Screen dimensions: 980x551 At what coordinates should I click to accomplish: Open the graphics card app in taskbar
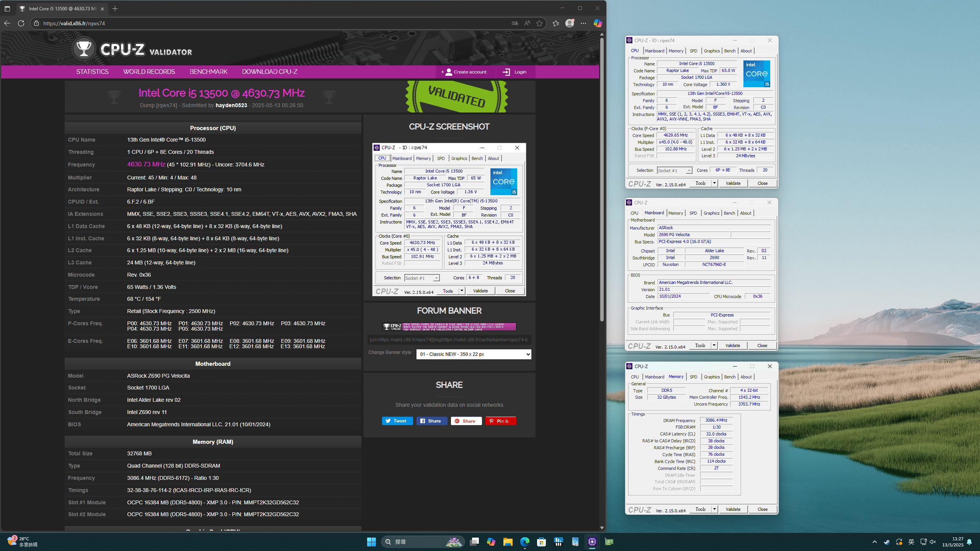(609, 542)
